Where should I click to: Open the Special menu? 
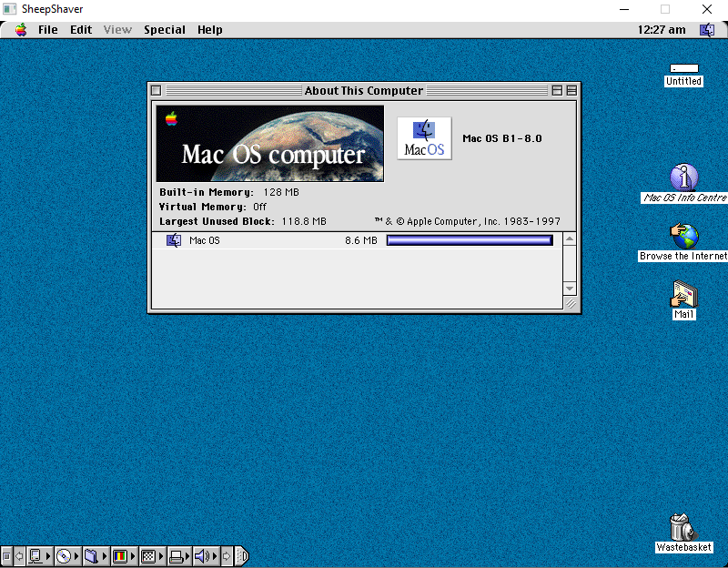coord(165,30)
